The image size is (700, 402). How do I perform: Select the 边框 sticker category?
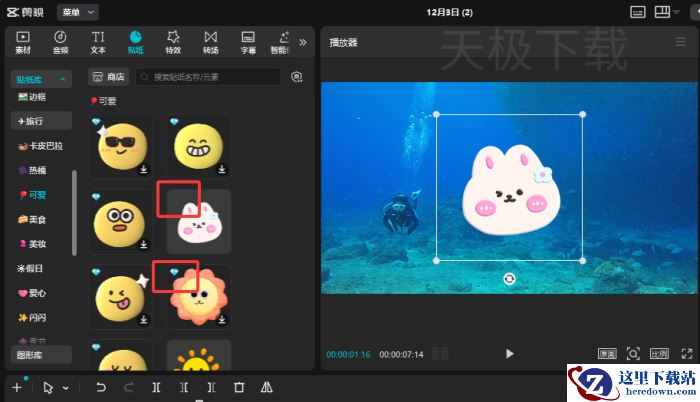click(x=32, y=97)
